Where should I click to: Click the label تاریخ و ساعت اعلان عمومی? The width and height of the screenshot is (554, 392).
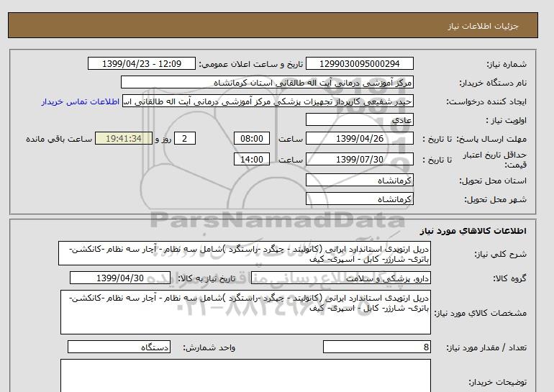coord(251,64)
